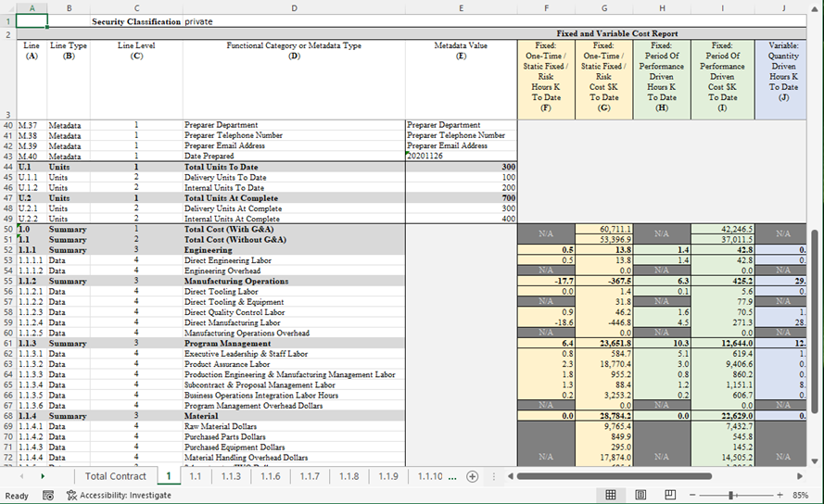This screenshot has height=504, width=824.
Task: Click the zoom out minus icon
Action: pyautogui.click(x=692, y=495)
